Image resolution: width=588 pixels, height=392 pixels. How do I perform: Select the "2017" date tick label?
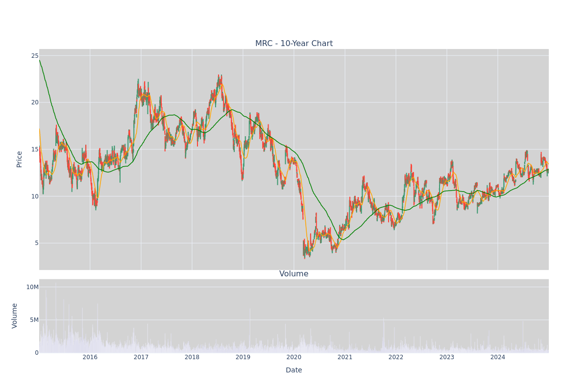point(141,357)
